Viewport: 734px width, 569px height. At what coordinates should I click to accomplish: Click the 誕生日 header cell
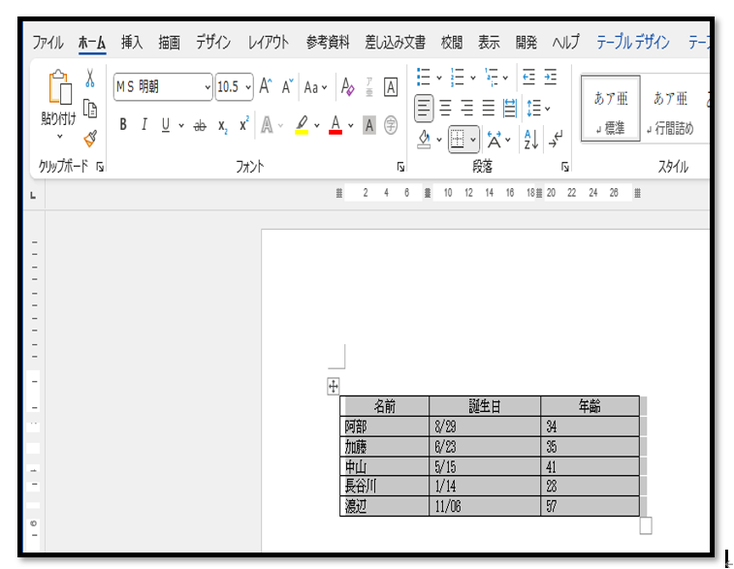click(484, 406)
